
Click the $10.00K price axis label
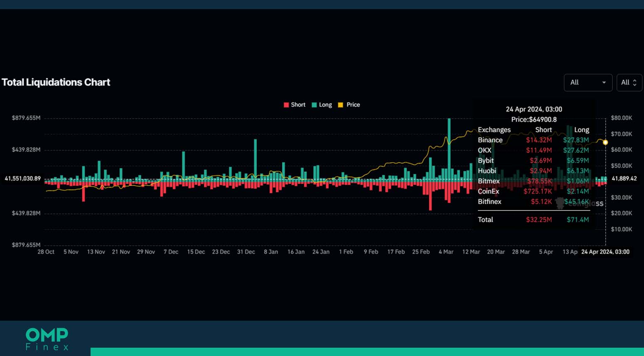(x=622, y=230)
